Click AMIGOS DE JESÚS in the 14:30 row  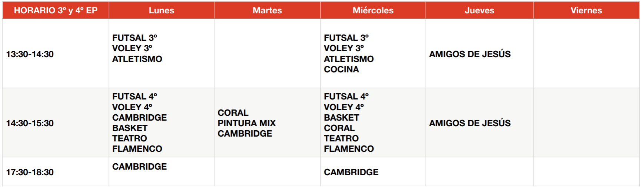[x=470, y=123]
